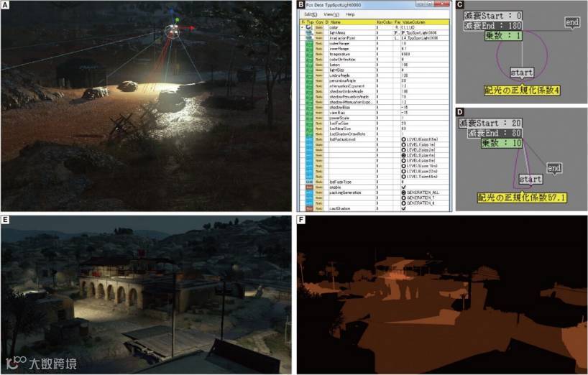Close the Fox Data TppSpotLight0000 window

[442, 4]
